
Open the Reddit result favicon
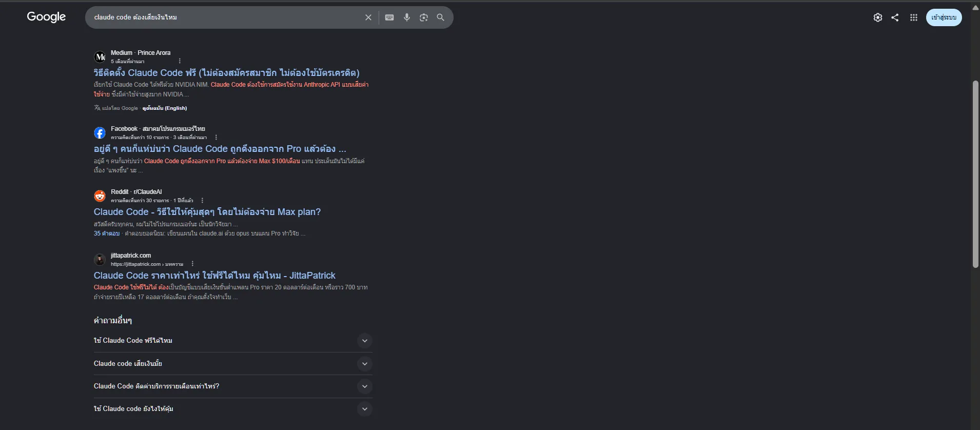[x=100, y=196]
